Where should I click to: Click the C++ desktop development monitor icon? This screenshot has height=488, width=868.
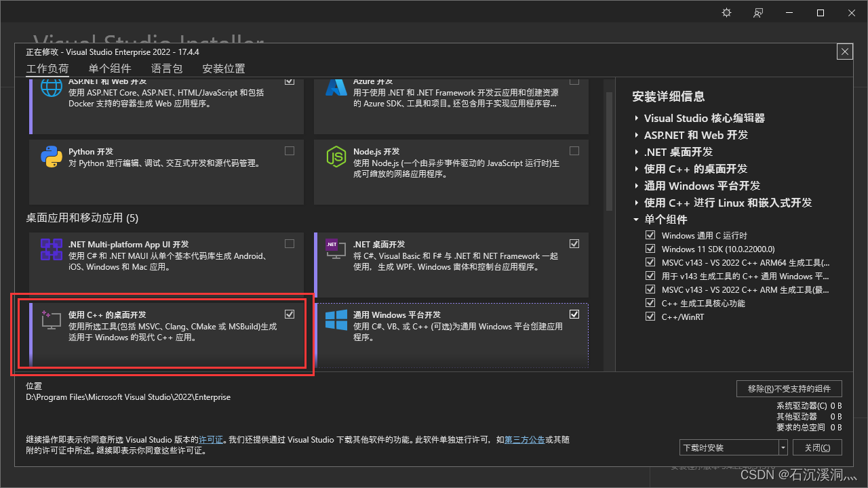pos(52,321)
